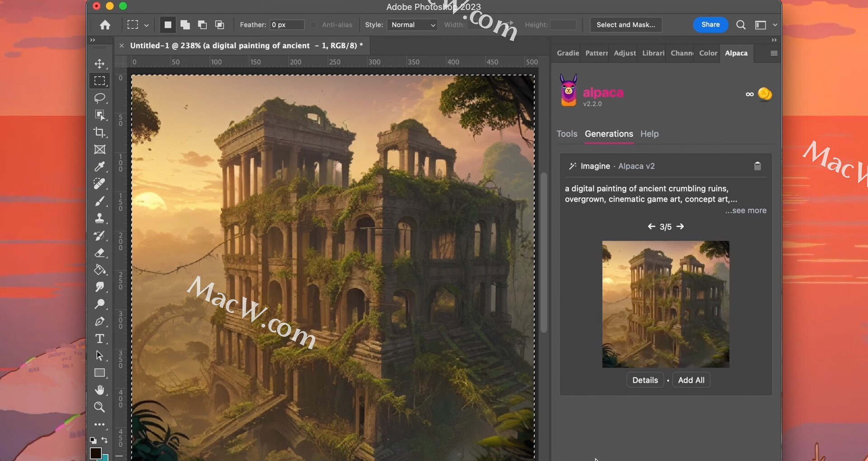Select the Move tool
Image resolution: width=868 pixels, height=461 pixels.
[99, 64]
